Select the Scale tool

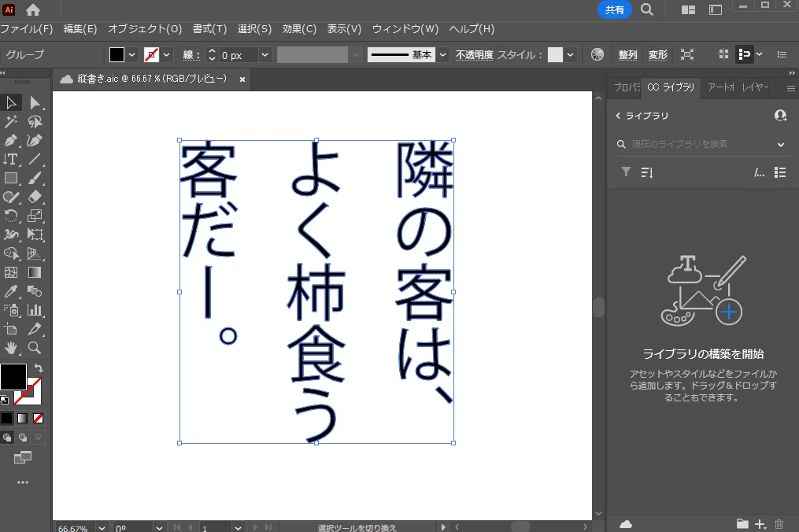(34, 216)
